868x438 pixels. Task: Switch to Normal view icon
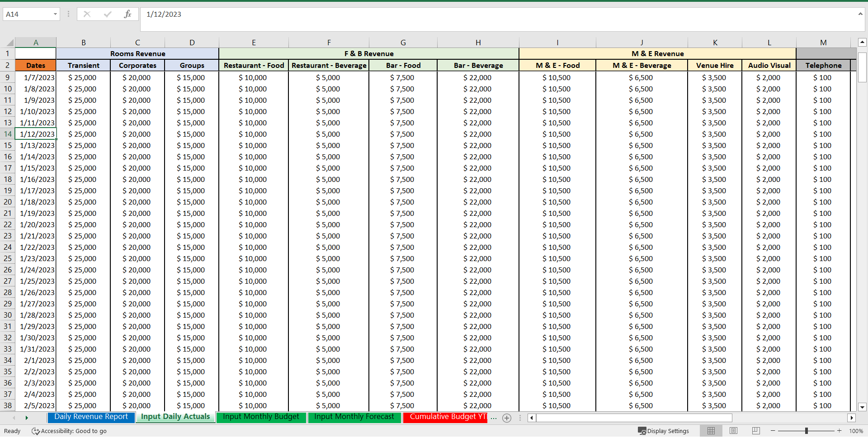(x=711, y=431)
